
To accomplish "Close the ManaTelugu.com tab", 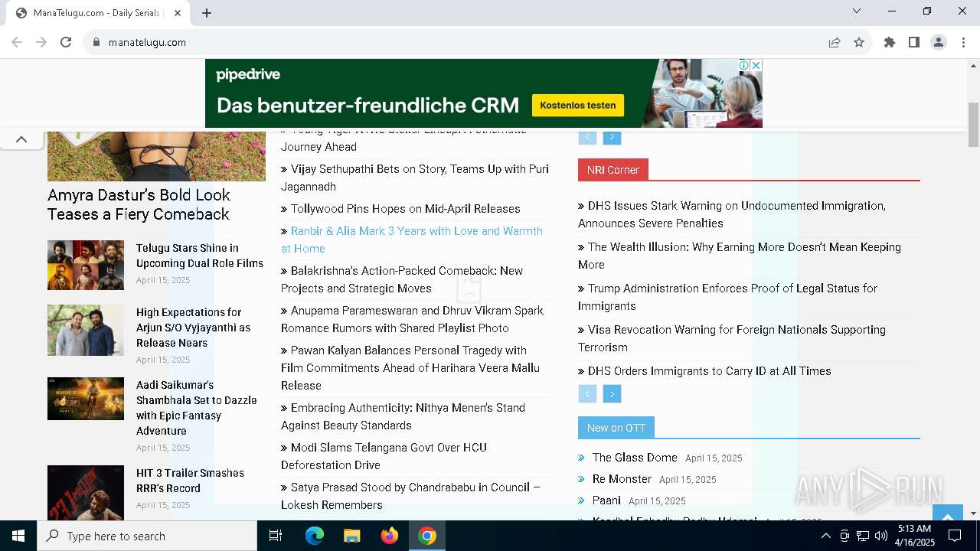I will coord(178,13).
